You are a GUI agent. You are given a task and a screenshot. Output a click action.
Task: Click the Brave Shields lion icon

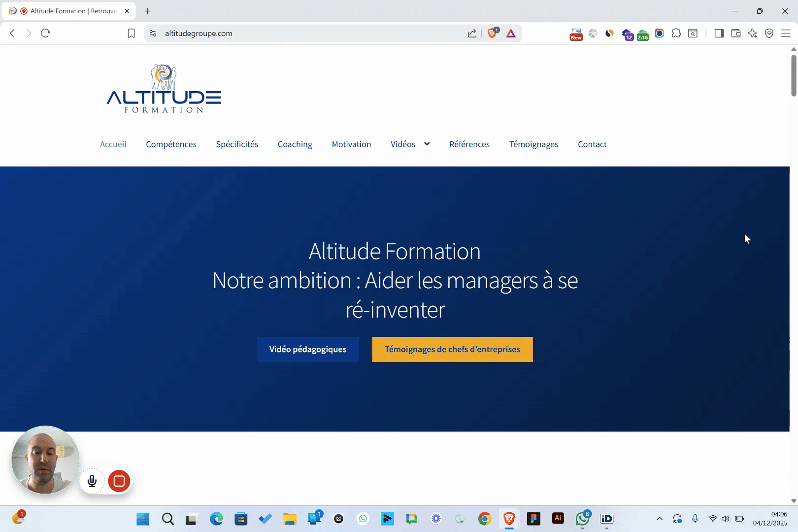pos(492,33)
